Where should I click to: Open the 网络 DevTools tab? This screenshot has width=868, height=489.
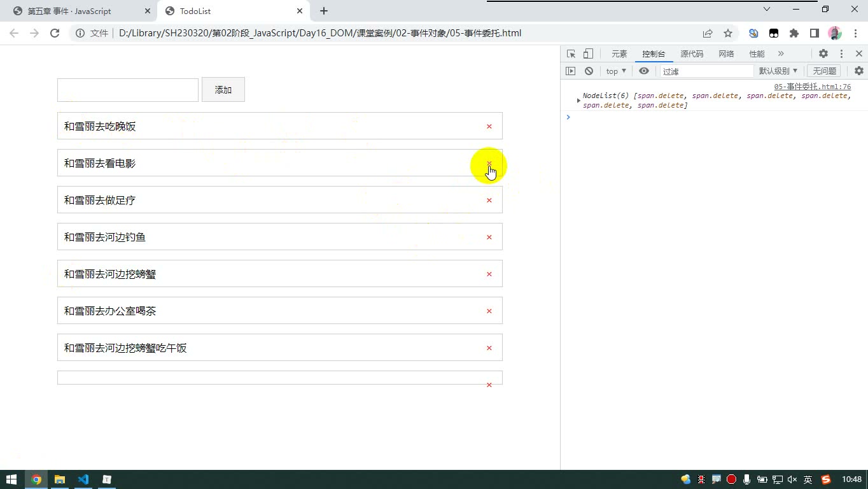[x=726, y=54]
